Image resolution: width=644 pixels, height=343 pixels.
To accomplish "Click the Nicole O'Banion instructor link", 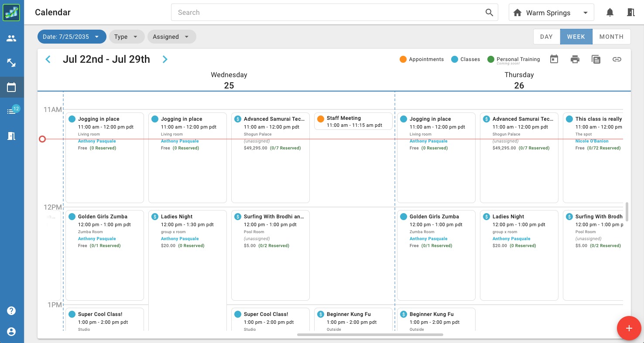I will 592,141.
